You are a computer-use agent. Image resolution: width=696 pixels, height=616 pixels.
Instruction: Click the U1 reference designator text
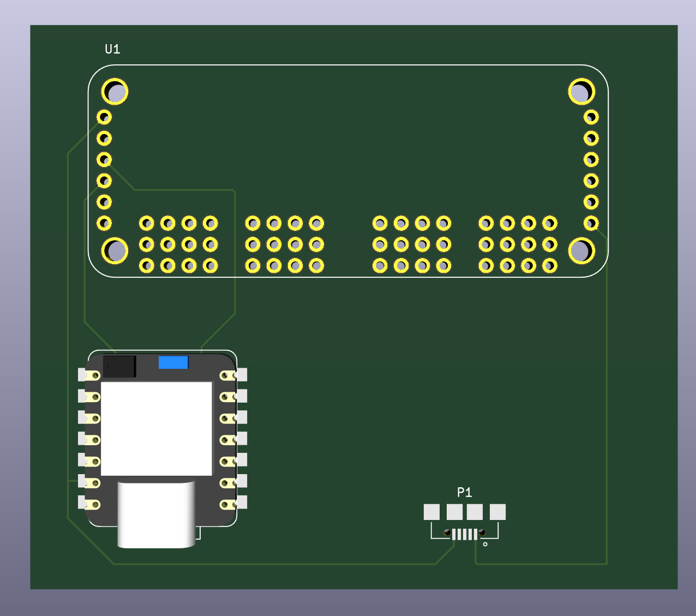point(112,49)
